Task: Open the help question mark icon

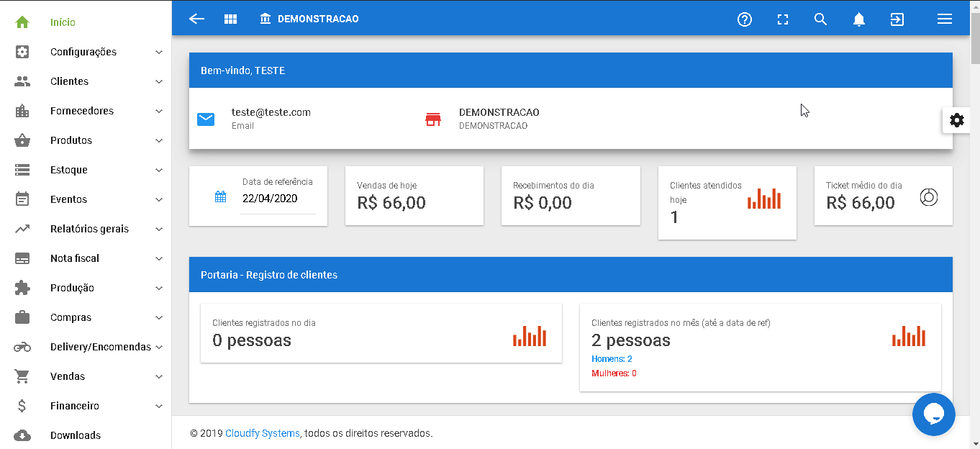Action: (745, 19)
